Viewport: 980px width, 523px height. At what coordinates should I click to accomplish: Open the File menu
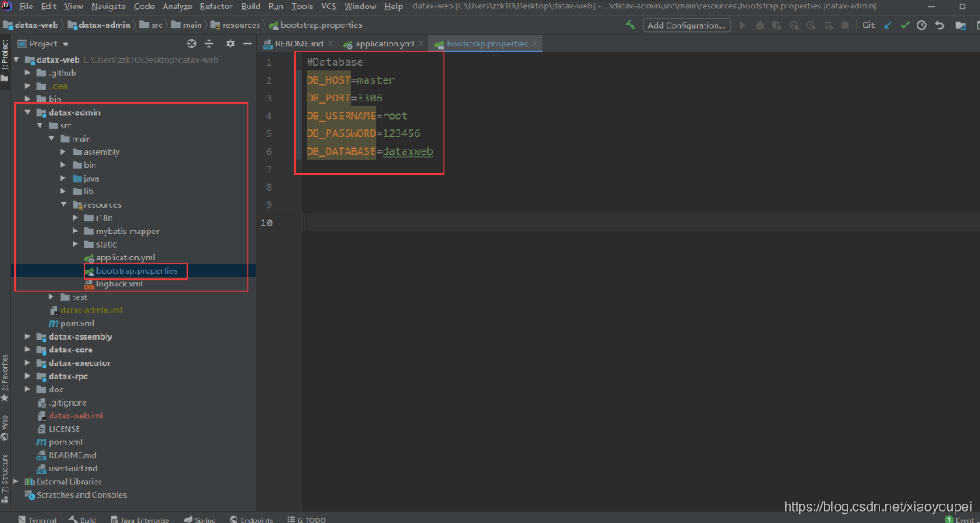[x=26, y=6]
